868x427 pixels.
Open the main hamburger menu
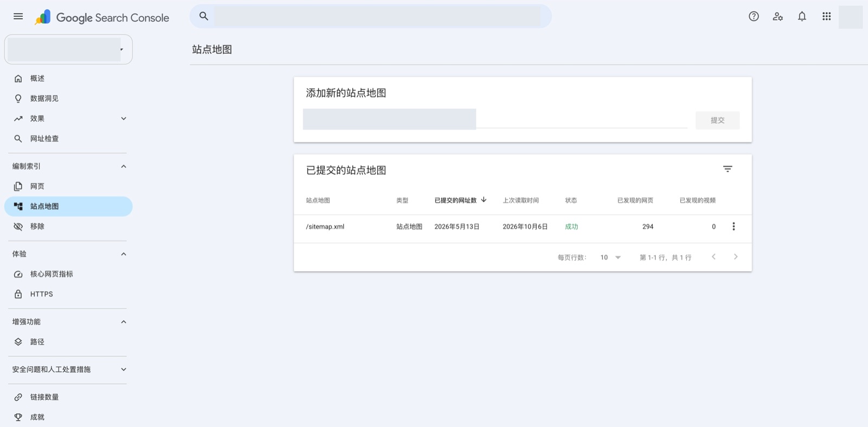click(18, 16)
